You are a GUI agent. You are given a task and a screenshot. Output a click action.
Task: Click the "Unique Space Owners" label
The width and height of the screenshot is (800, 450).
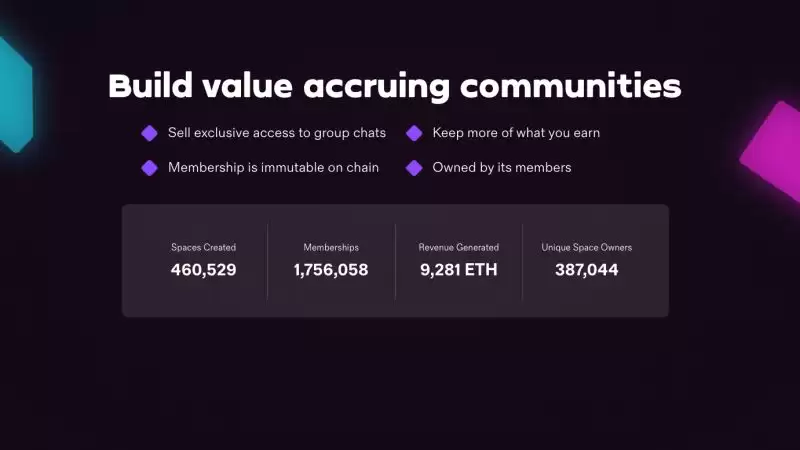pos(587,247)
